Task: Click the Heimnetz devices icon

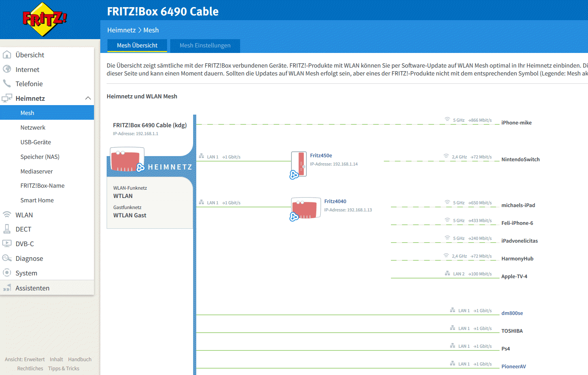Action: [7, 98]
